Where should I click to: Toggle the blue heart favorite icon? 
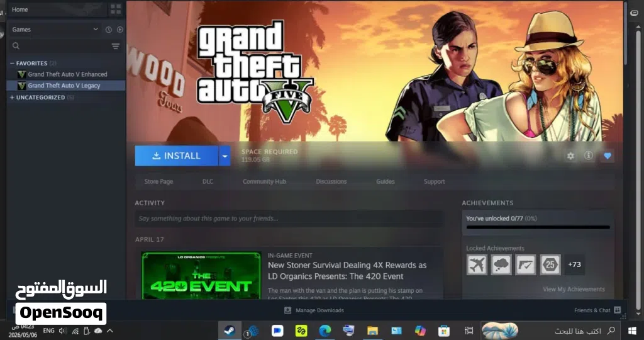click(x=608, y=156)
